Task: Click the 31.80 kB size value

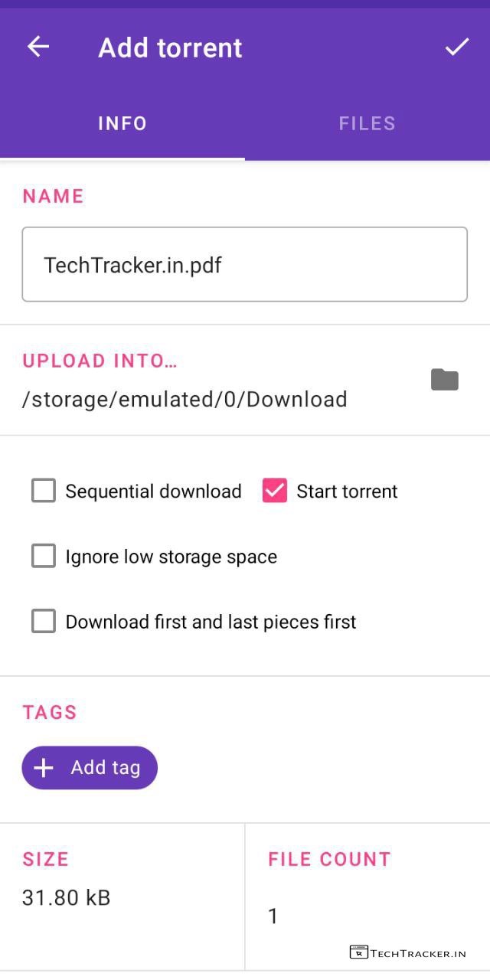Action: (x=67, y=897)
